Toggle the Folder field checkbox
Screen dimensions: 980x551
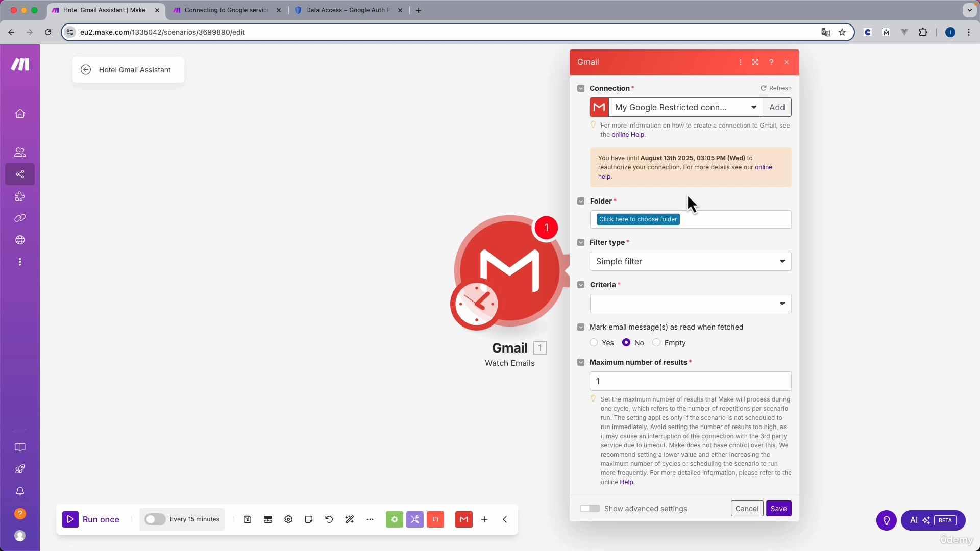point(581,201)
